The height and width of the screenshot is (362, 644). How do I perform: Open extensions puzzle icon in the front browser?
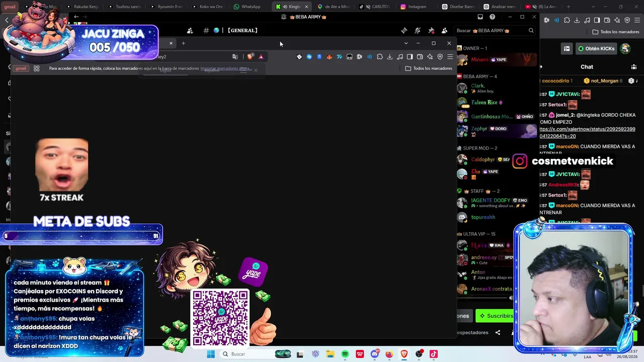click(x=379, y=57)
